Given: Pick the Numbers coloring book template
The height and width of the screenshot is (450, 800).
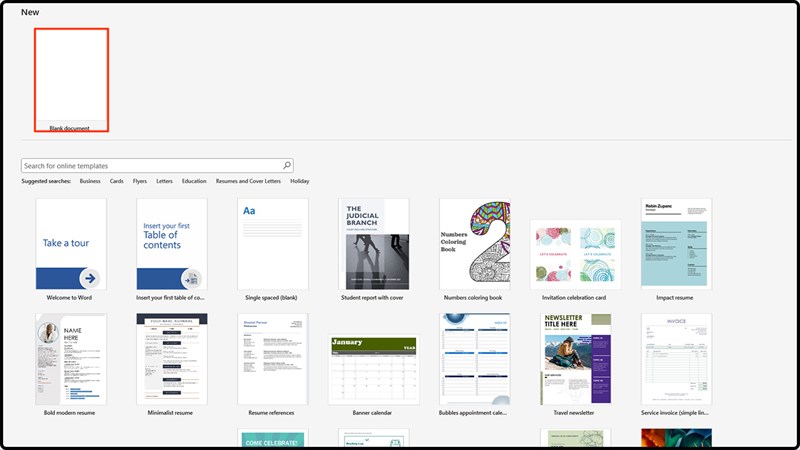Looking at the screenshot, I should (475, 244).
